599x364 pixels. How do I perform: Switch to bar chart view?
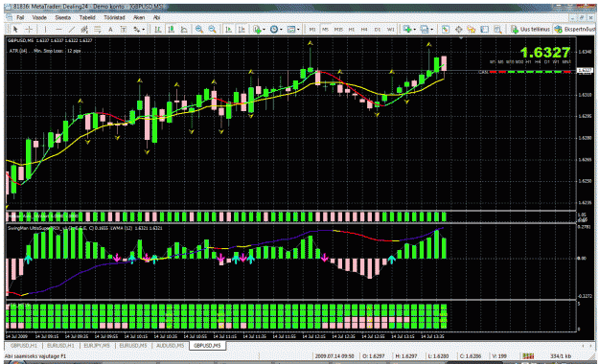click(158, 30)
